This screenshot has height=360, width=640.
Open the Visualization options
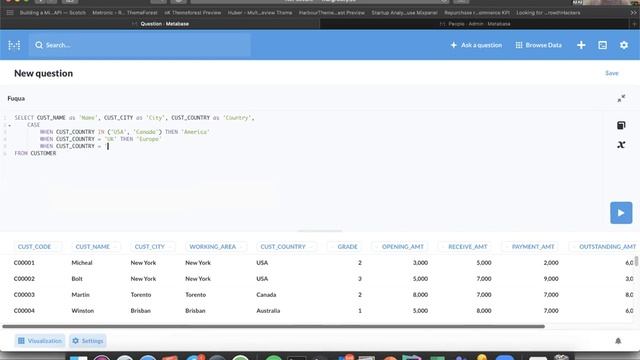(x=40, y=340)
